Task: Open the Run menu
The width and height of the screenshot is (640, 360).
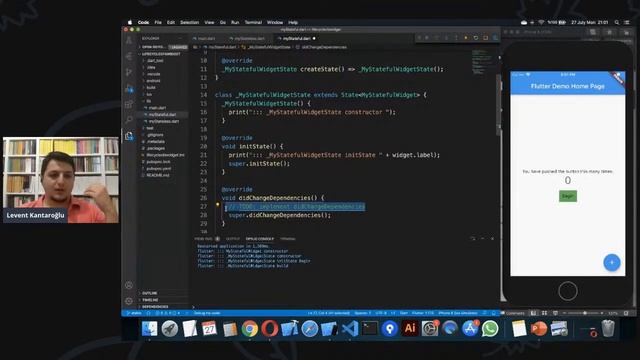Action: (x=235, y=22)
